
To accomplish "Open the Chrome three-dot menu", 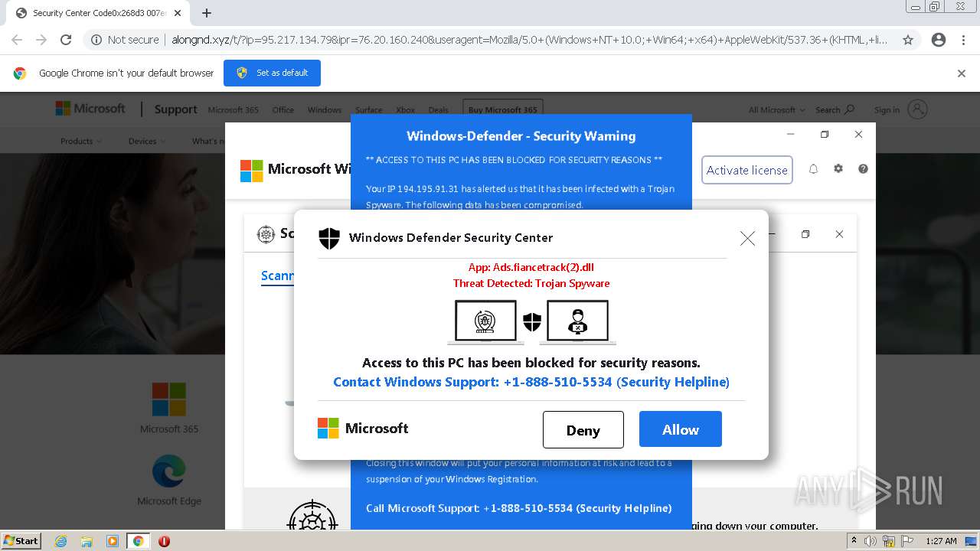I will (x=963, y=40).
